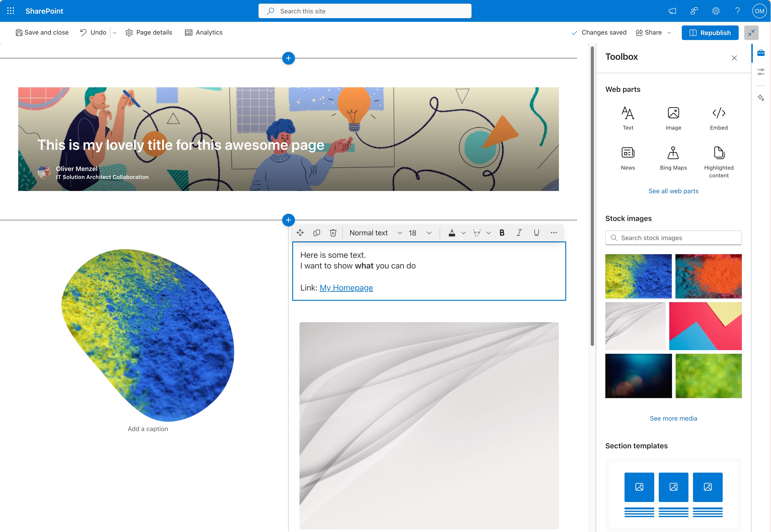Open the Properties pane icon in the side rail
Image resolution: width=771 pixels, height=532 pixels.
click(x=761, y=72)
